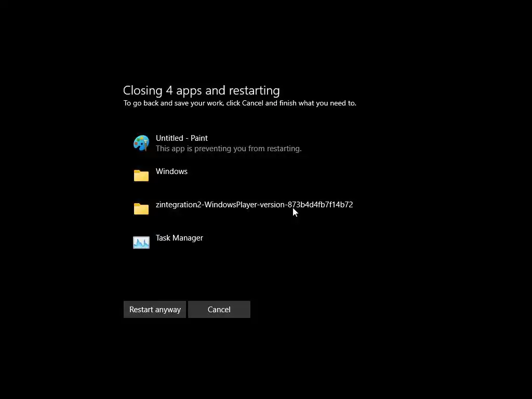Select the Paint palette icon

click(x=141, y=143)
